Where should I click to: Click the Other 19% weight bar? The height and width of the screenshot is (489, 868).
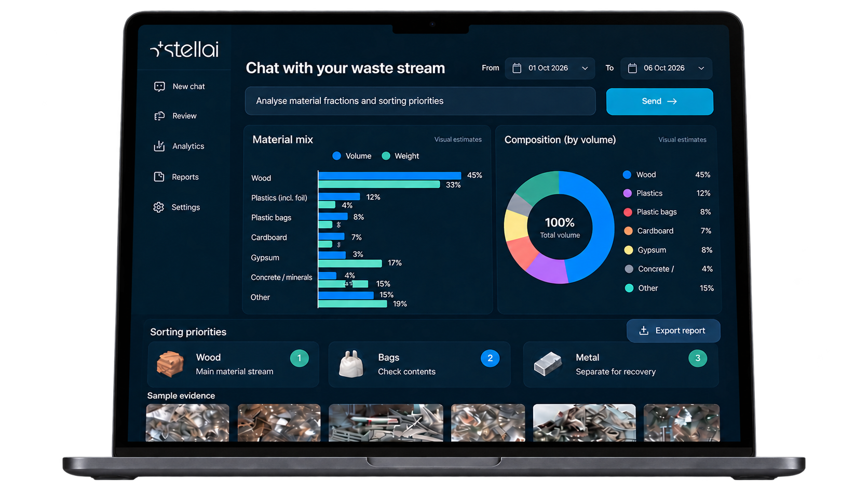coord(352,304)
